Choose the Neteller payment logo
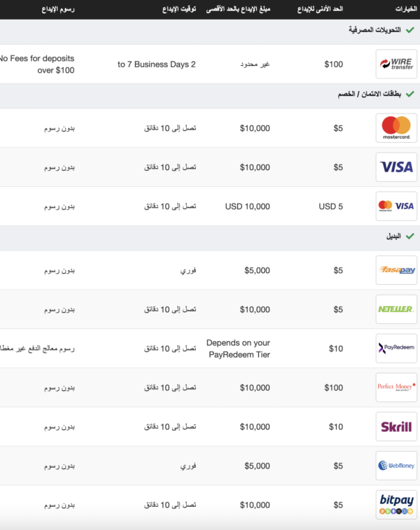420x530 pixels. [396, 309]
